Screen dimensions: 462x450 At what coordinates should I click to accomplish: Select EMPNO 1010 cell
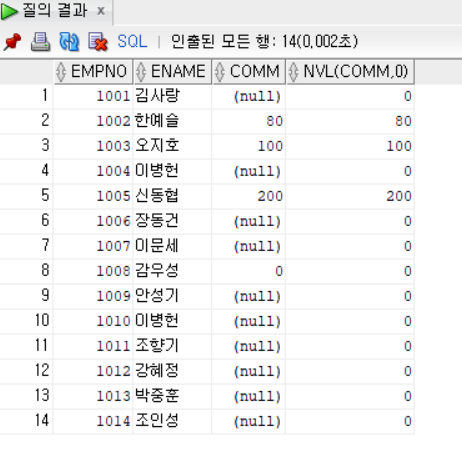[x=93, y=321]
